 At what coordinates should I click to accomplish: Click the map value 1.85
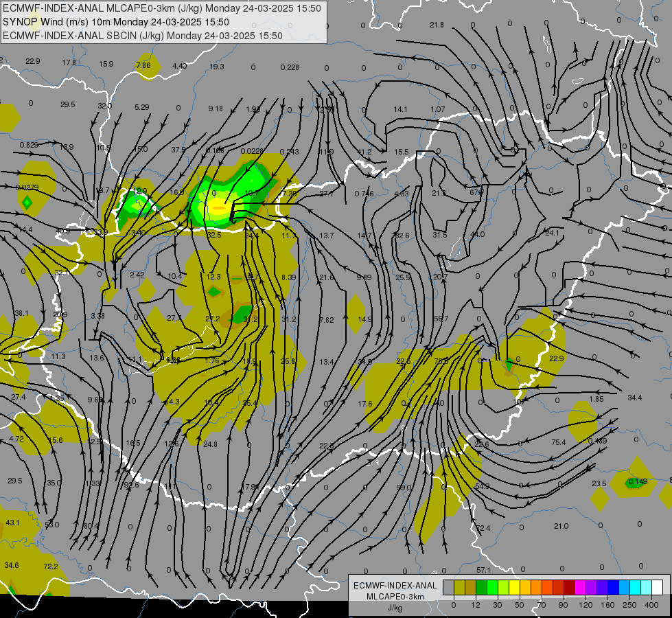tap(596, 399)
